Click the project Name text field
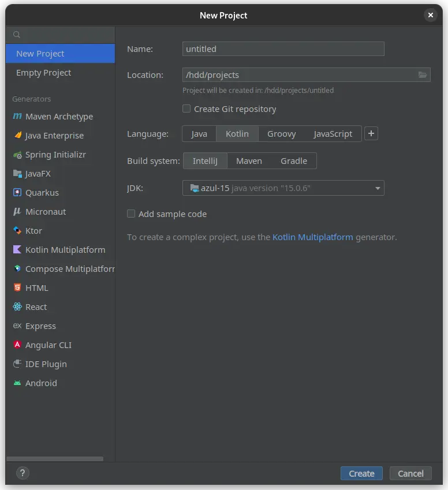The width and height of the screenshot is (448, 490). click(283, 49)
